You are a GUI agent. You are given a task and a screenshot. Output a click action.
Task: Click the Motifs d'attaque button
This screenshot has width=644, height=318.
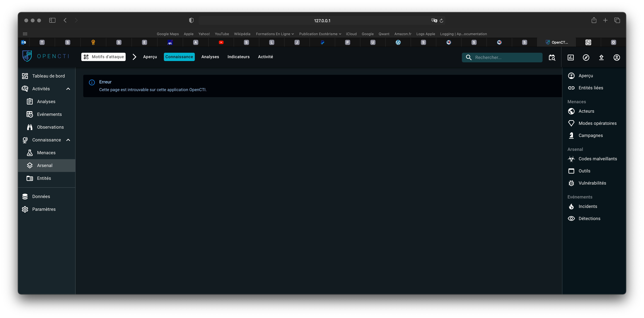point(104,57)
